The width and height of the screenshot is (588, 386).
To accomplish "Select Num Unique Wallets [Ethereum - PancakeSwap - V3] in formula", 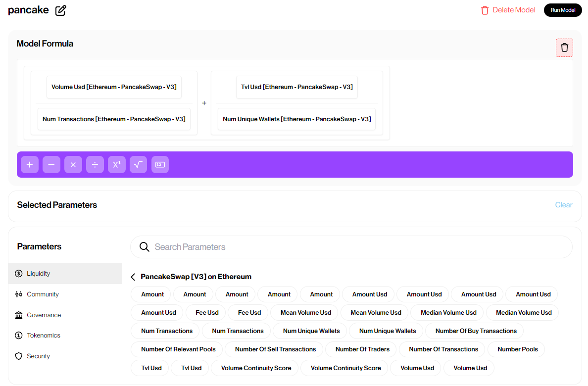I will click(296, 119).
